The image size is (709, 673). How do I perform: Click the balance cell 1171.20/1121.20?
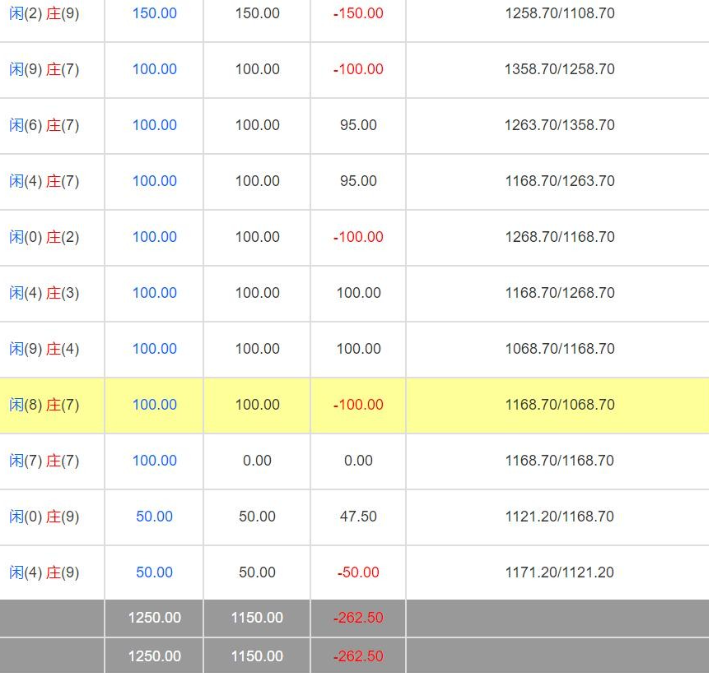click(559, 573)
